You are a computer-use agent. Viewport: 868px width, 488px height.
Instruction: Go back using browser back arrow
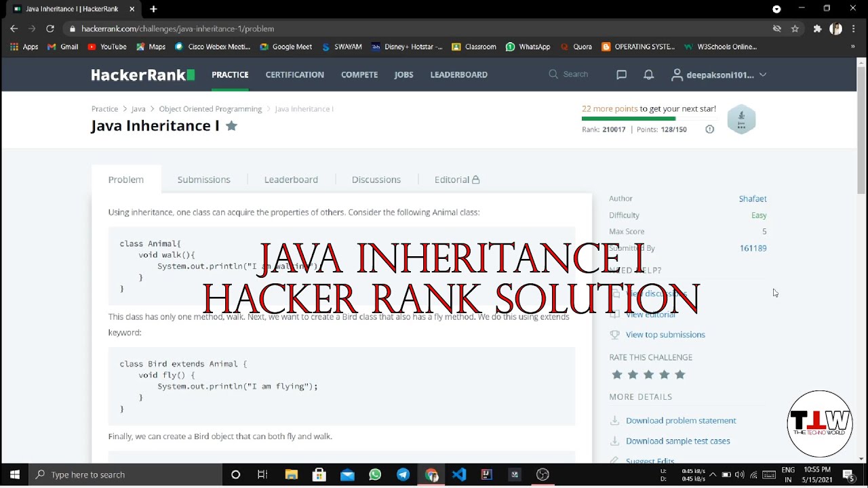[x=14, y=28]
